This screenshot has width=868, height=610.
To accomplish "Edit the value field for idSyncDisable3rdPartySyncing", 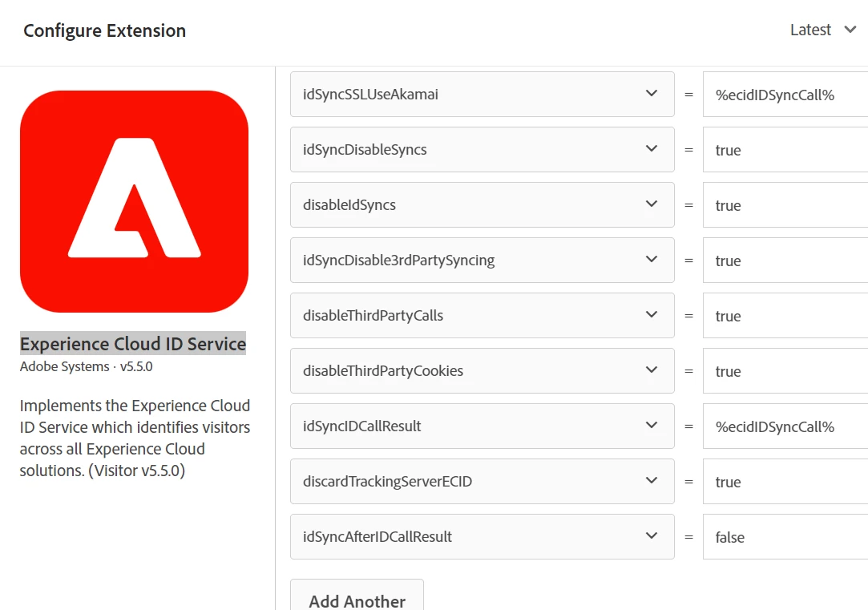I will 785,261.
